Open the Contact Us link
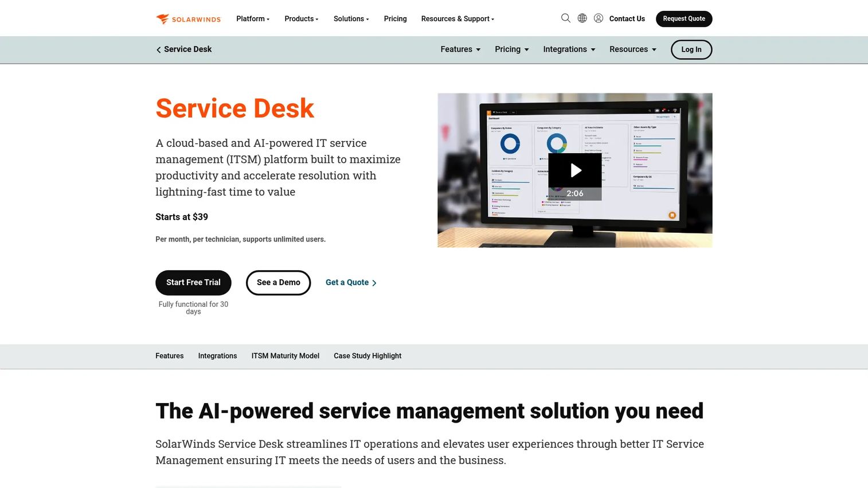Screen dimensions: 868x488 pos(627,19)
